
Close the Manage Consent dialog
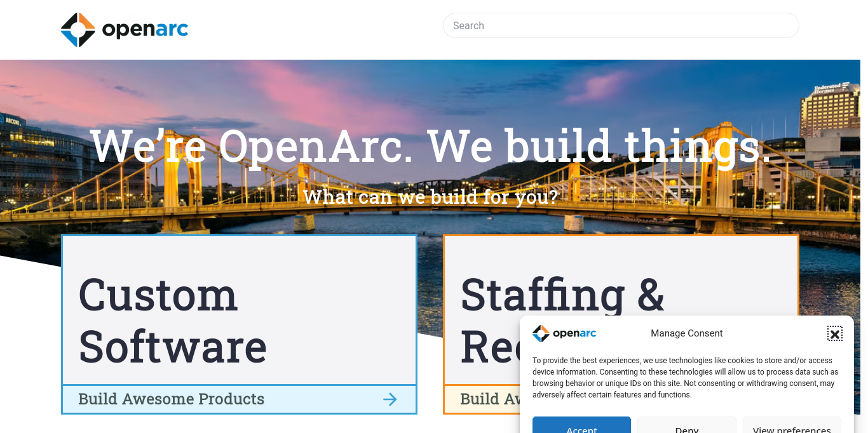coord(834,334)
